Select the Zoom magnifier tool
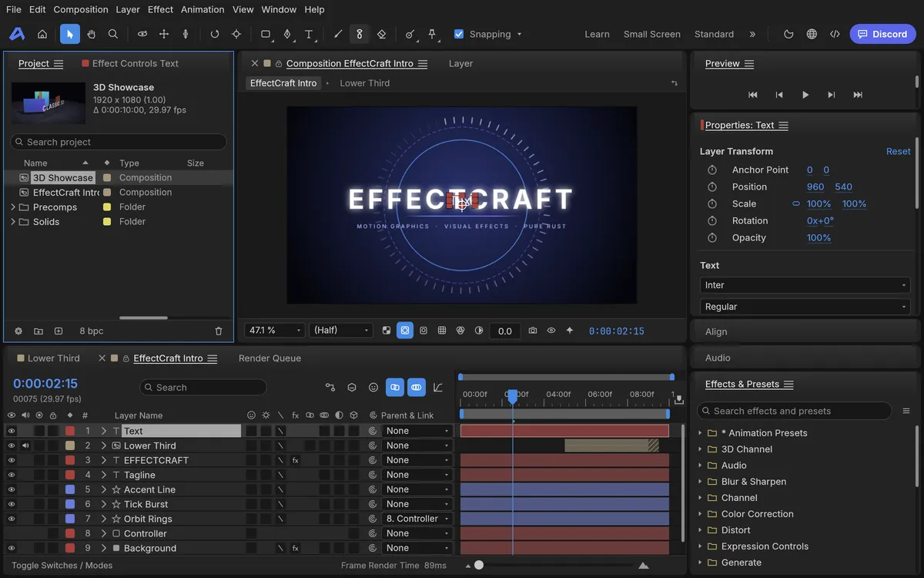Screen dimensions: 924x578 pyautogui.click(x=113, y=34)
